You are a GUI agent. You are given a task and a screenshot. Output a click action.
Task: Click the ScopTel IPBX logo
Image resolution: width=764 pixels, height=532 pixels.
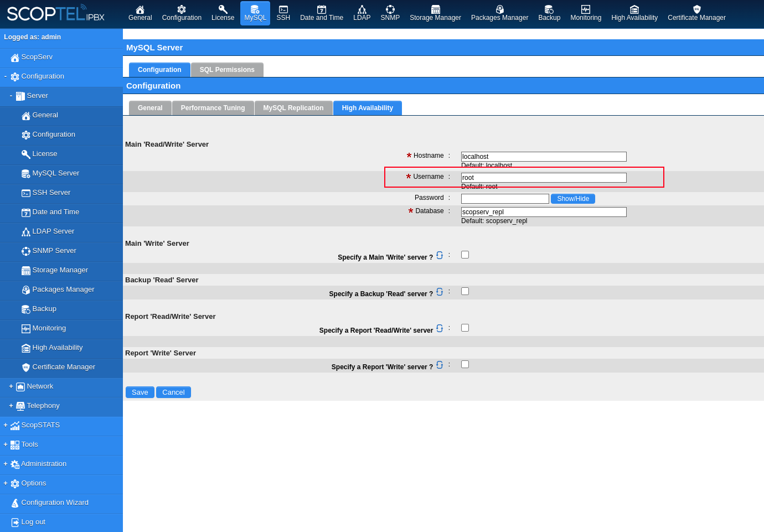click(55, 13)
